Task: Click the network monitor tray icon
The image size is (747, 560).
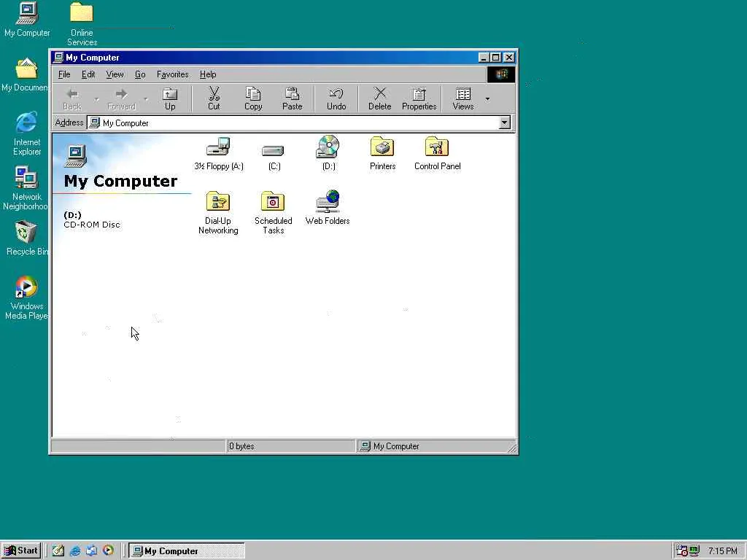Action: coord(694,551)
